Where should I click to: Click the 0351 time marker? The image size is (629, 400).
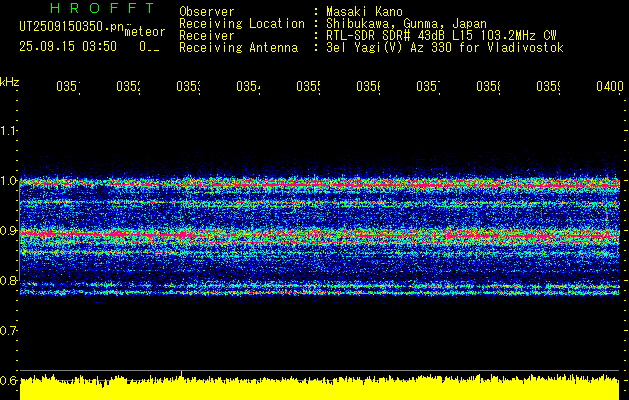tap(68, 86)
